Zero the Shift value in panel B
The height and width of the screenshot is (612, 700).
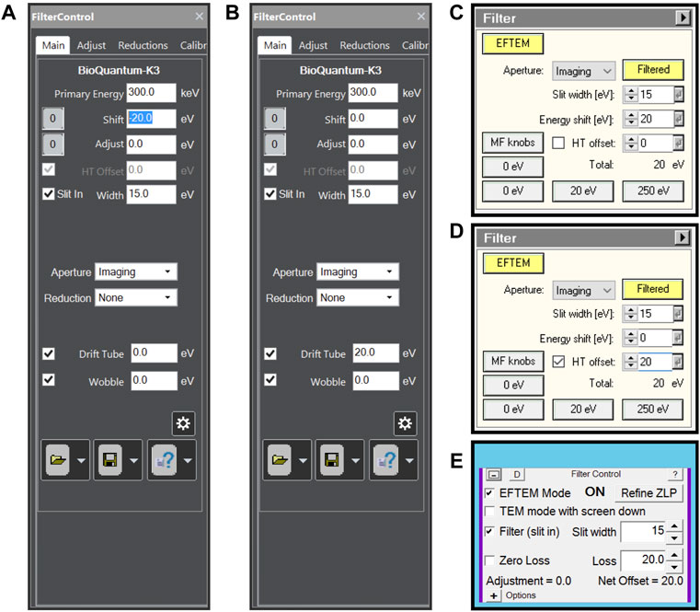(274, 119)
